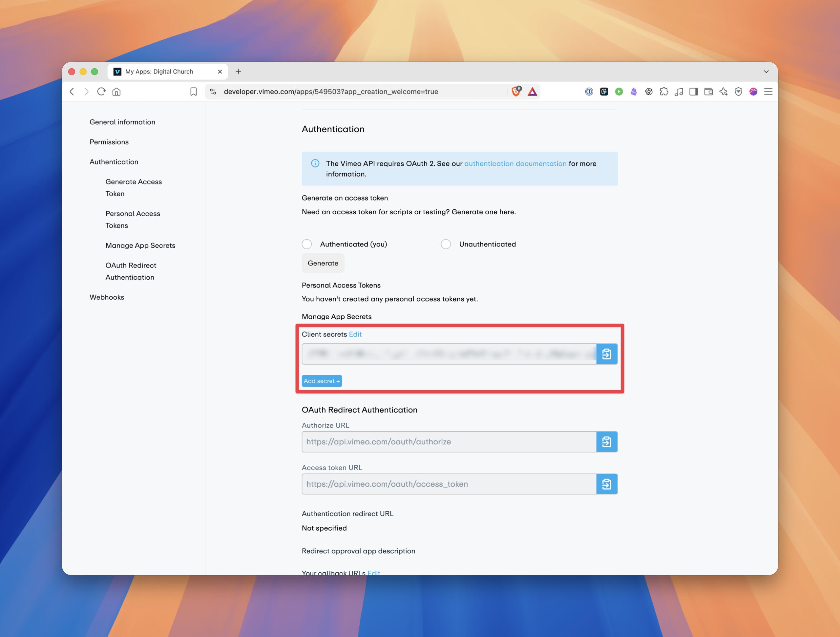Click the Access token URL field

[x=449, y=484]
